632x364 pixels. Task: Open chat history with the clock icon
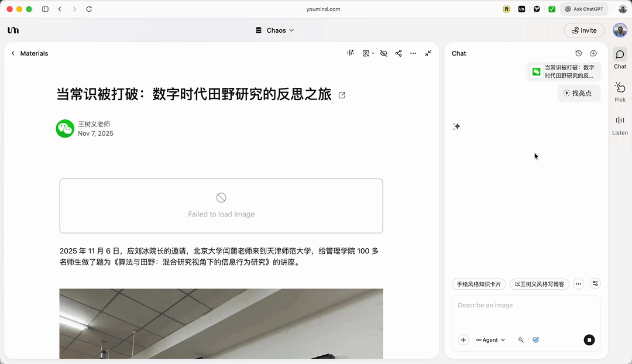[x=579, y=53]
